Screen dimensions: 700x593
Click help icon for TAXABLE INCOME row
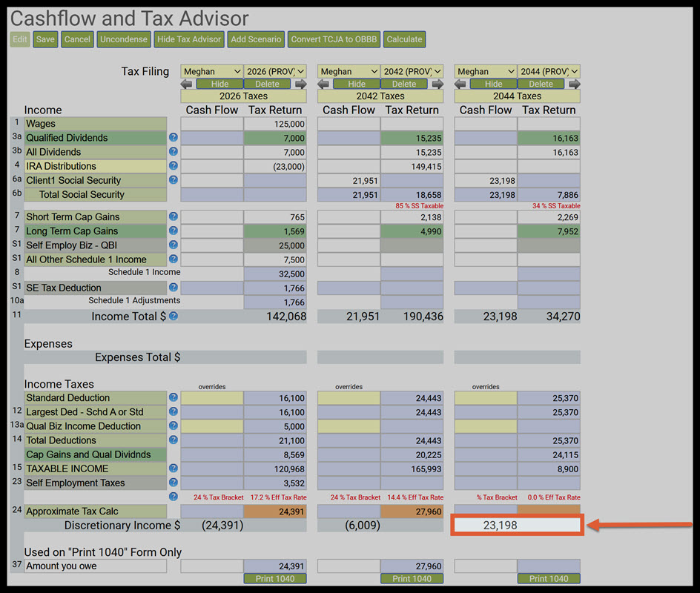click(174, 468)
